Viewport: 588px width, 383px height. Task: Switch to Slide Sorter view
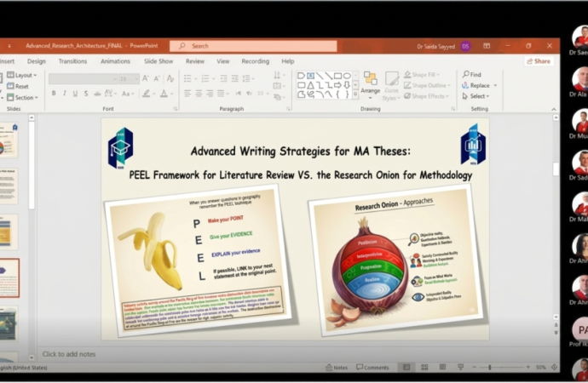tap(424, 367)
